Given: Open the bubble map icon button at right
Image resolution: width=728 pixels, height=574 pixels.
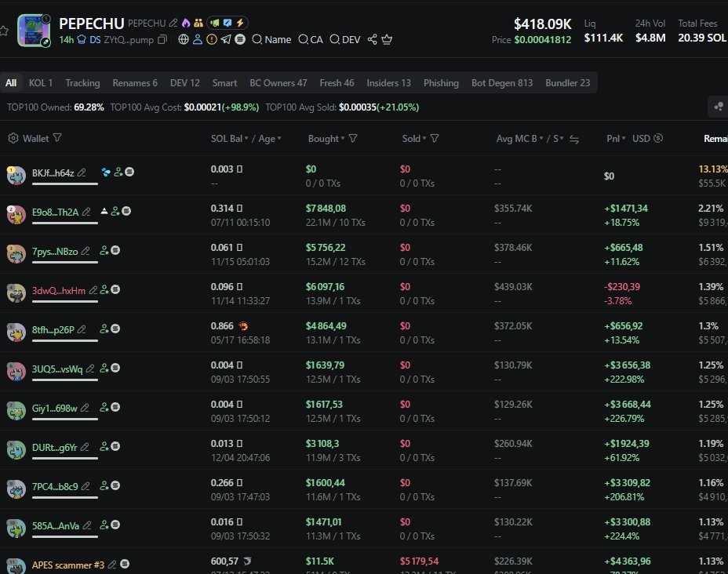Looking at the screenshot, I should (719, 107).
